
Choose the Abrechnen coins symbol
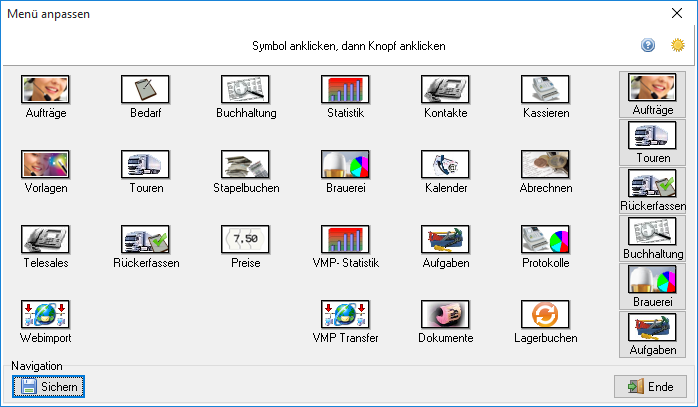point(545,164)
